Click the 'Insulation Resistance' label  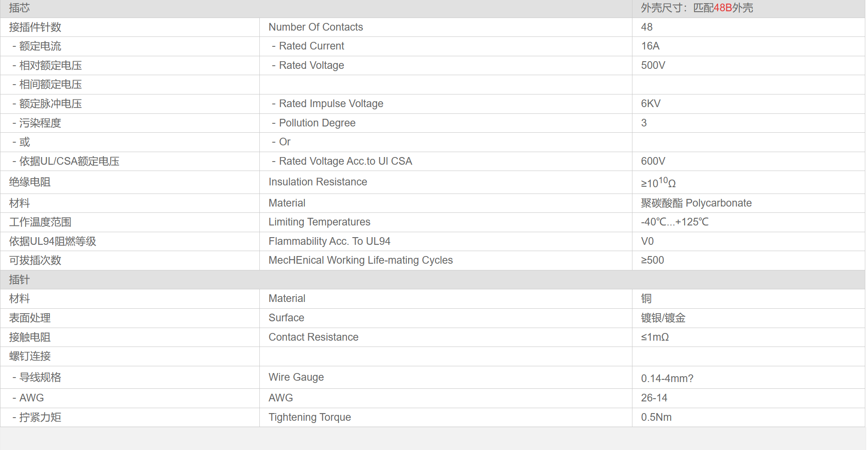318,182
